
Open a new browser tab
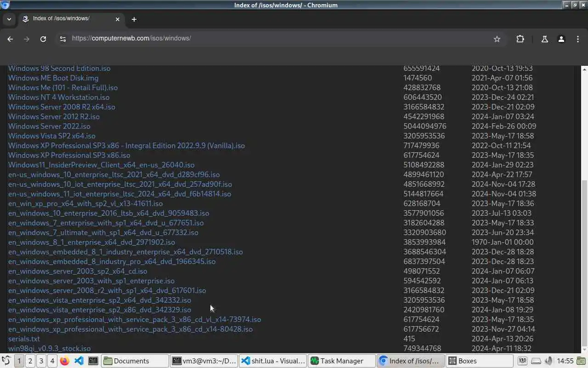click(134, 19)
